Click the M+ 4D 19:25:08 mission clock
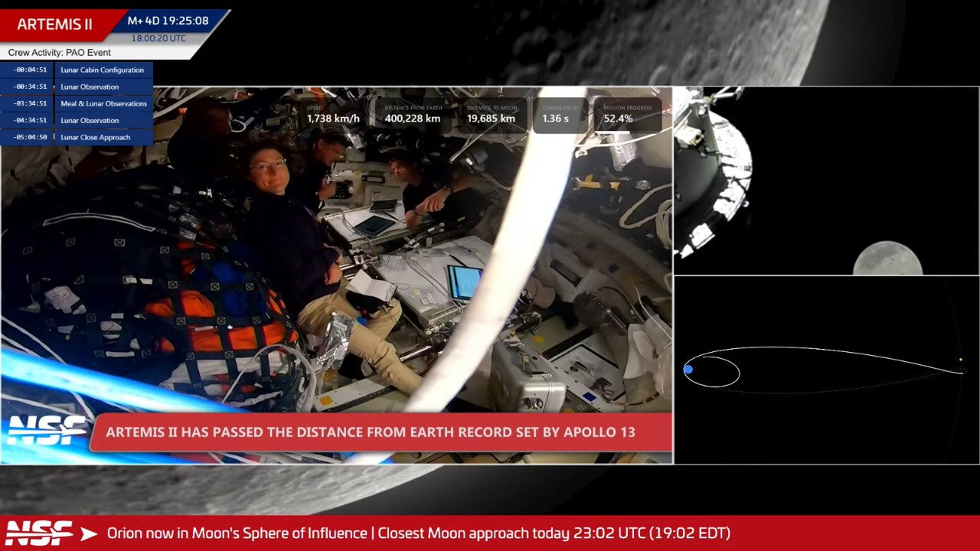The width and height of the screenshot is (980, 551). (x=168, y=21)
